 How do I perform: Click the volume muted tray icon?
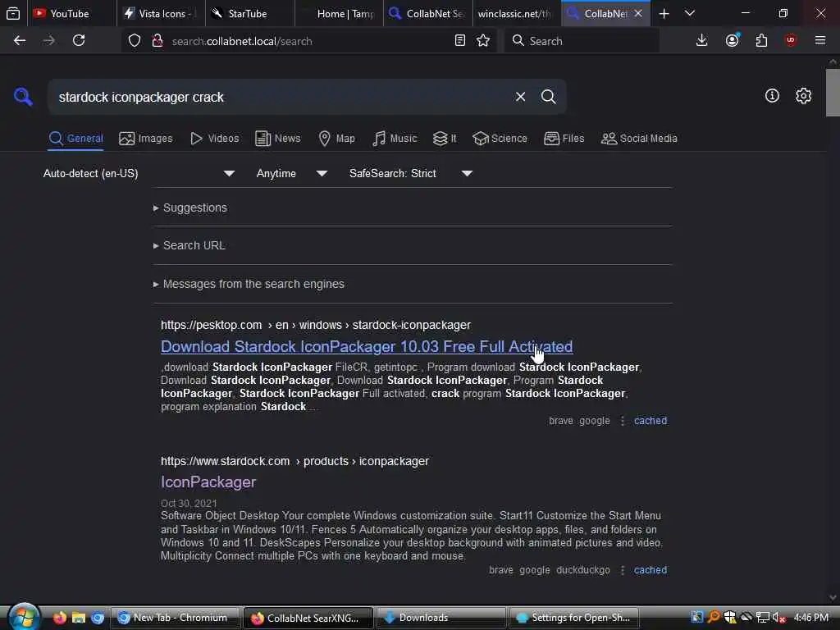pyautogui.click(x=779, y=618)
